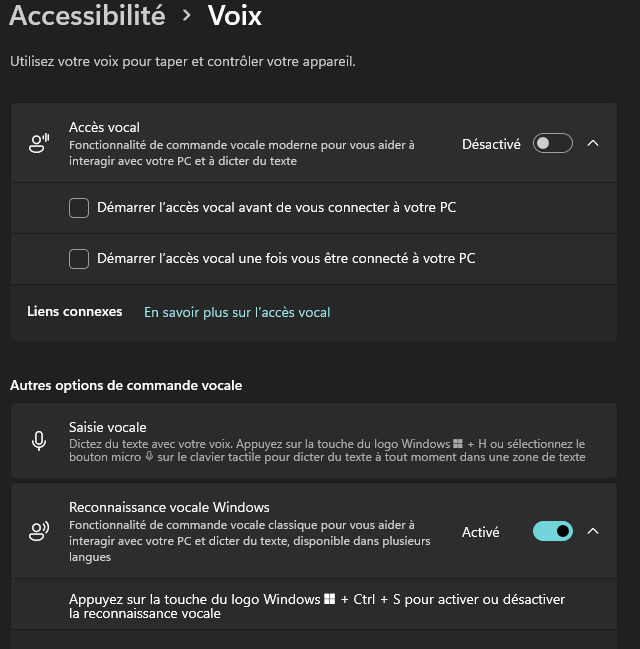Click the Voix breadcrumb title
Image resolution: width=640 pixels, height=649 pixels.
point(235,16)
